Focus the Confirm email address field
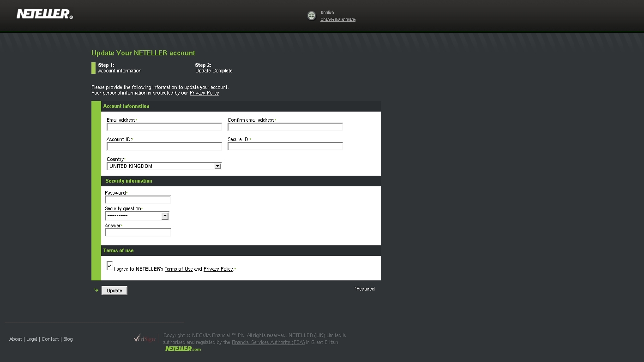This screenshot has height=362, width=644. [285, 127]
